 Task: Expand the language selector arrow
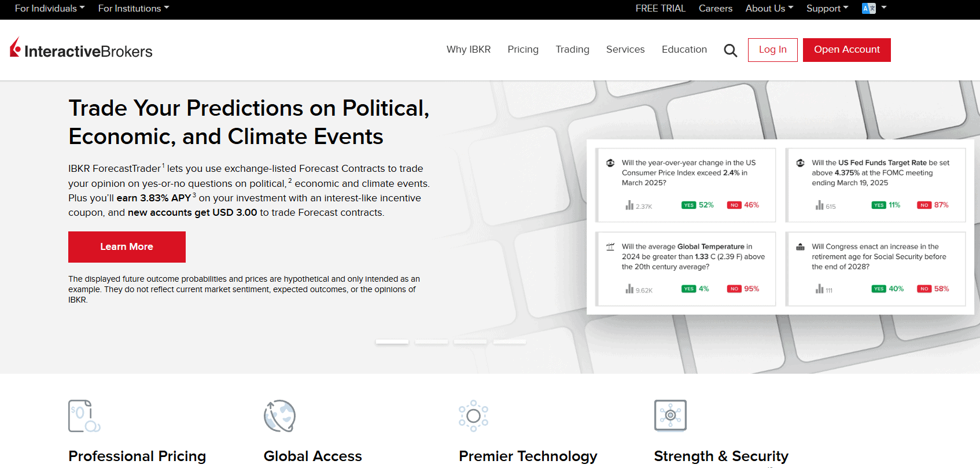point(884,8)
